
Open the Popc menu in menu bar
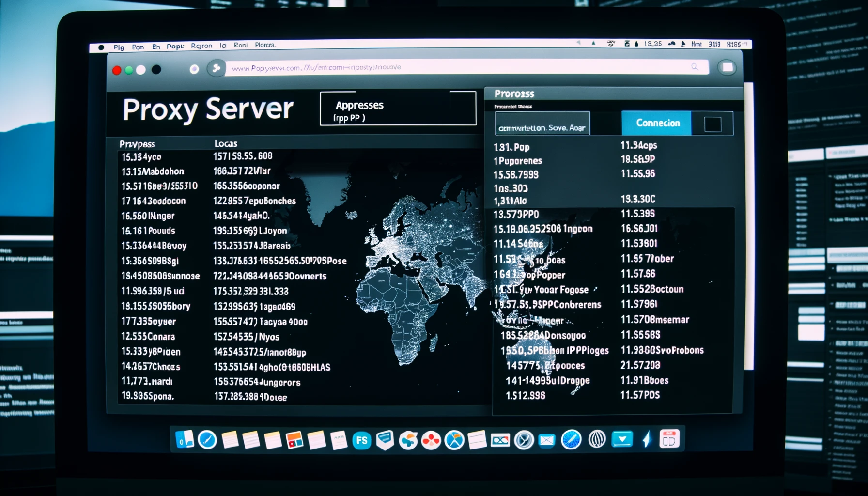pyautogui.click(x=175, y=46)
